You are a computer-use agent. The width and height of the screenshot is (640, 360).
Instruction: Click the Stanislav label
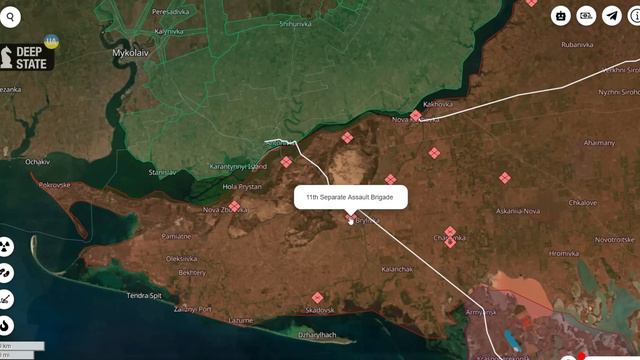click(162, 173)
